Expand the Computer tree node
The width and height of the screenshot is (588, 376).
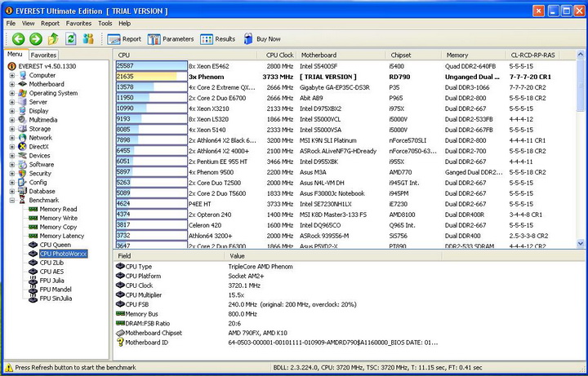coord(12,75)
